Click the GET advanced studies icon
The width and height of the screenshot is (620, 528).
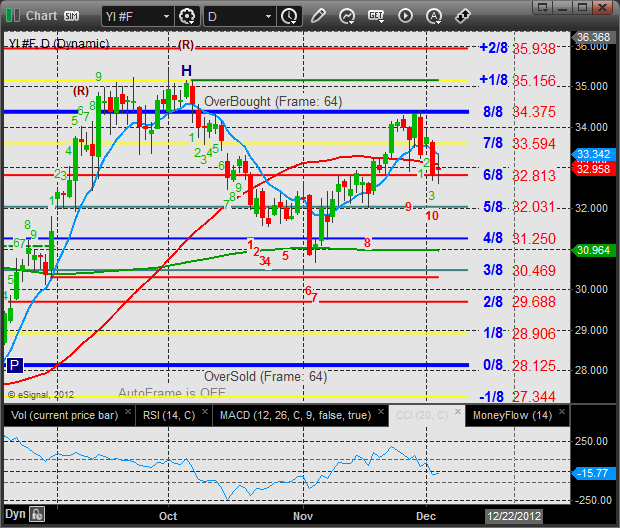[x=376, y=16]
